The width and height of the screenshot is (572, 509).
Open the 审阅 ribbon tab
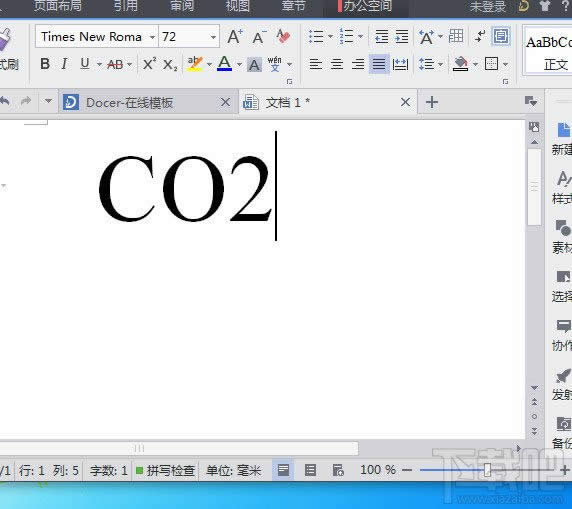[x=182, y=5]
